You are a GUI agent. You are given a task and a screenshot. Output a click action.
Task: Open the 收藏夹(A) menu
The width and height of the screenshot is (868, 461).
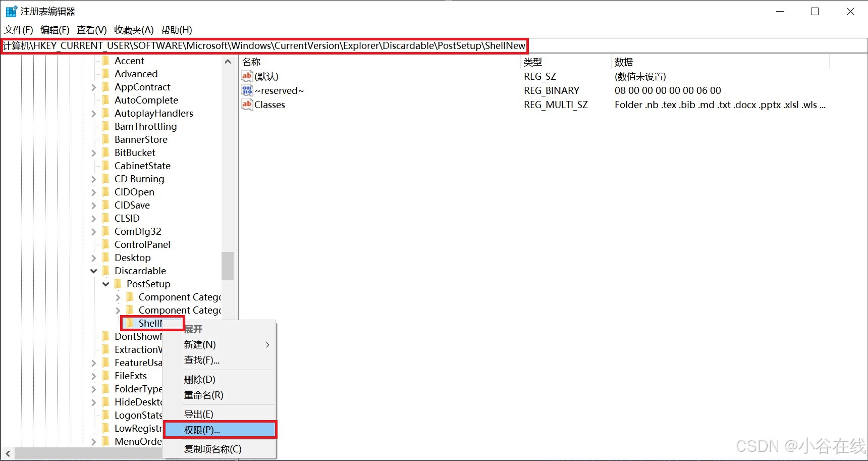(x=134, y=30)
